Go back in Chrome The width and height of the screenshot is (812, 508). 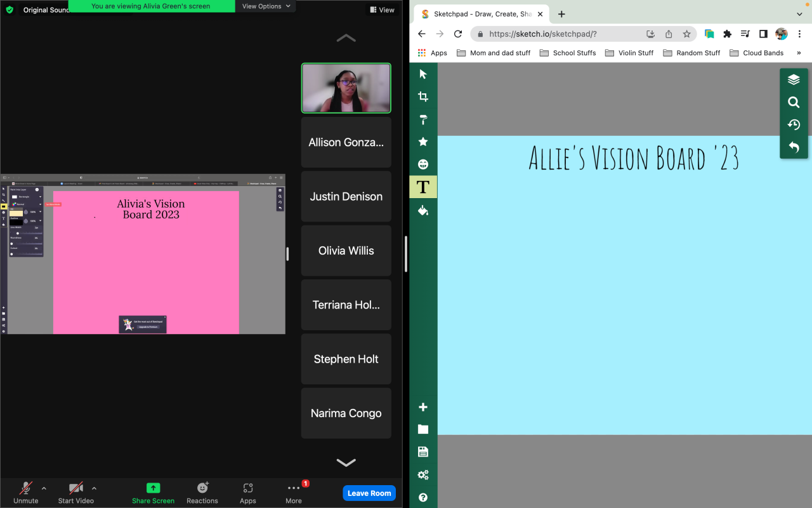[x=422, y=34]
